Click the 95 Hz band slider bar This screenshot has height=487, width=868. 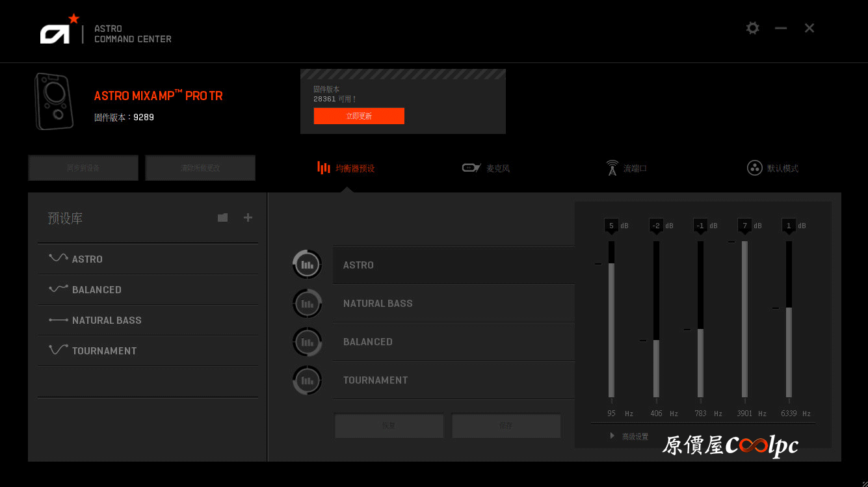tap(611, 319)
